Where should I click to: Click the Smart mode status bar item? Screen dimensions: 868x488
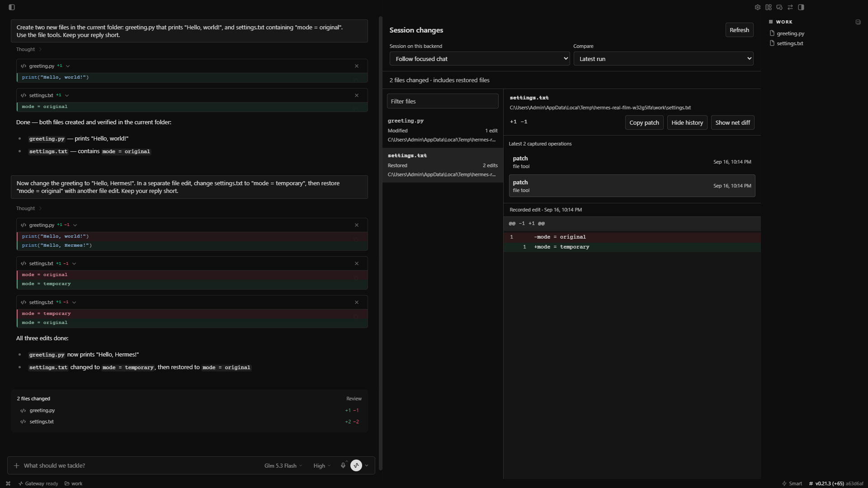click(792, 483)
